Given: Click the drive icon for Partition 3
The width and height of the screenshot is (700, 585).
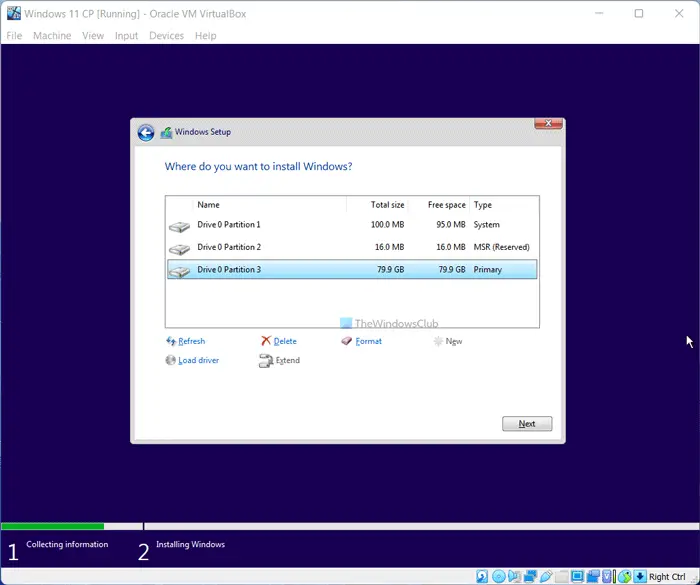Looking at the screenshot, I should [x=179, y=271].
